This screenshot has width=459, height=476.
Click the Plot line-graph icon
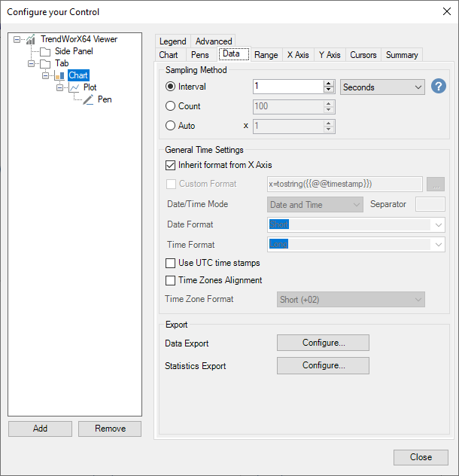(74, 87)
